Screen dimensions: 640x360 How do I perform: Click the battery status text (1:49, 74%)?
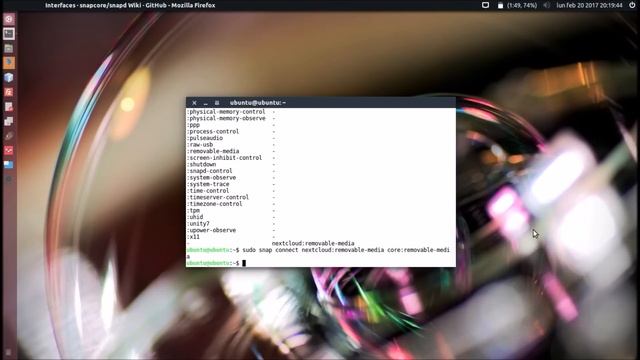tap(522, 5)
